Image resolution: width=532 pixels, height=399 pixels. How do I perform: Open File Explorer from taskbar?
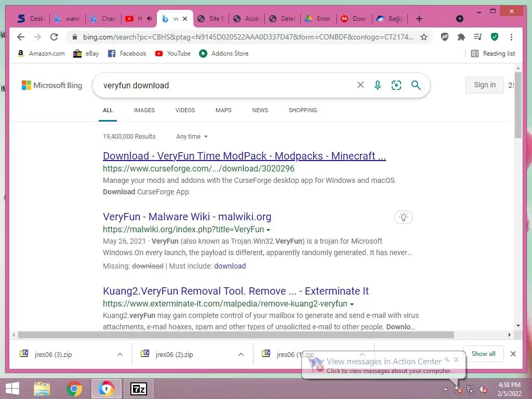tap(42, 389)
